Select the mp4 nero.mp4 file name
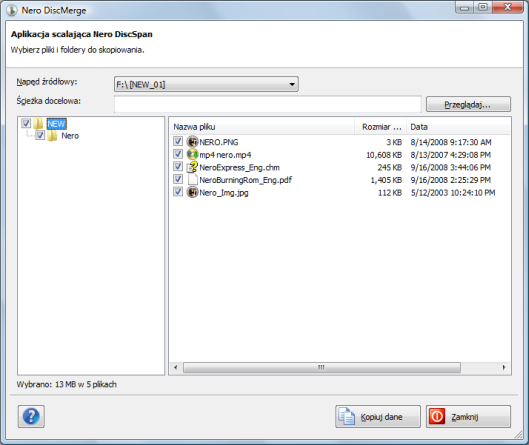 tap(225, 155)
